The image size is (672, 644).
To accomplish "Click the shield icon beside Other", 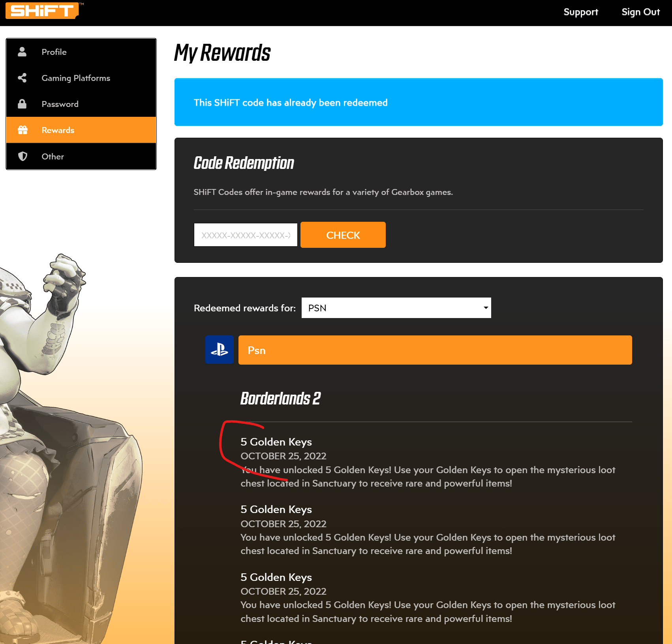I will click(x=23, y=156).
